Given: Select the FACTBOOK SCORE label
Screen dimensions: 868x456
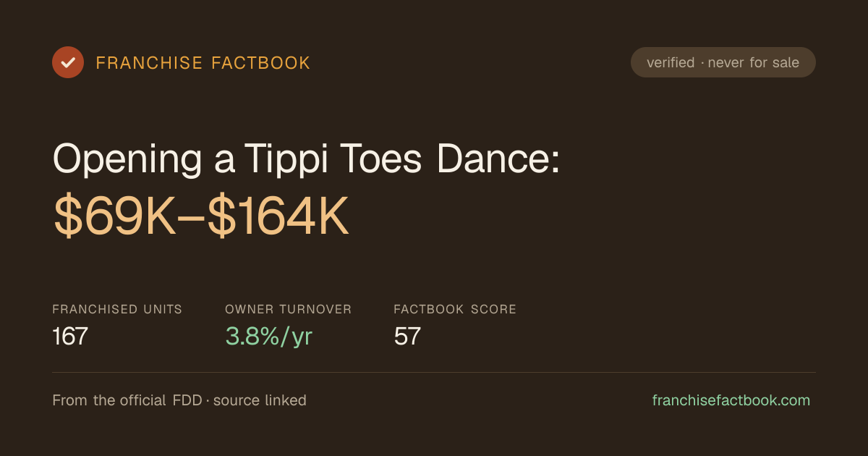Looking at the screenshot, I should tap(455, 309).
